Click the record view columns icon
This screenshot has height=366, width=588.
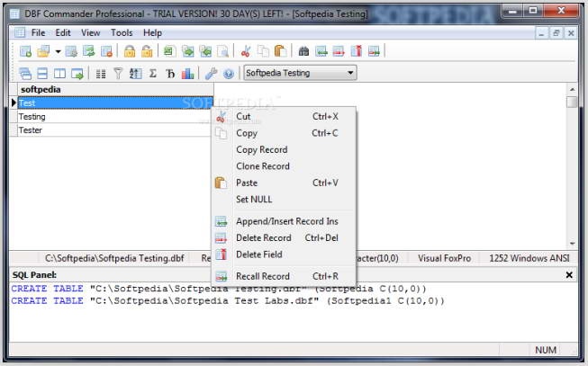click(x=101, y=74)
